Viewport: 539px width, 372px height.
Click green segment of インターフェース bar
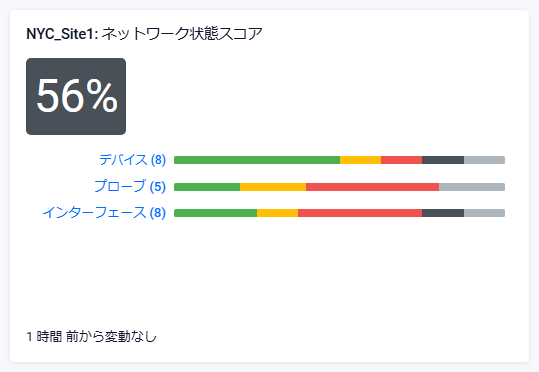point(216,213)
